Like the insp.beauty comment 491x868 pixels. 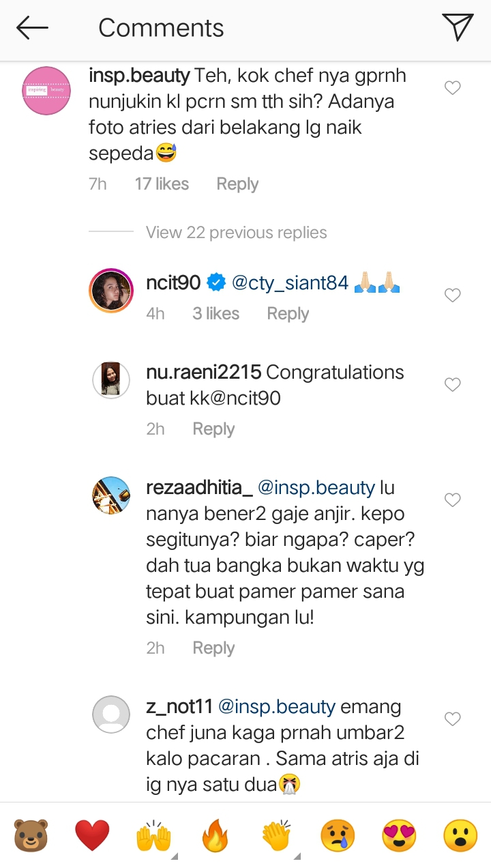coord(453,88)
